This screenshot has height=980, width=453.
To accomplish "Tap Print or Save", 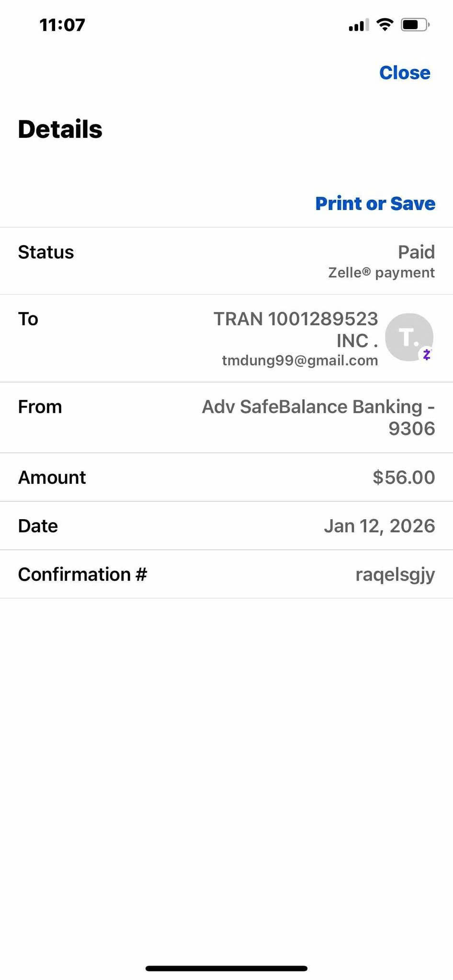I will point(375,203).
